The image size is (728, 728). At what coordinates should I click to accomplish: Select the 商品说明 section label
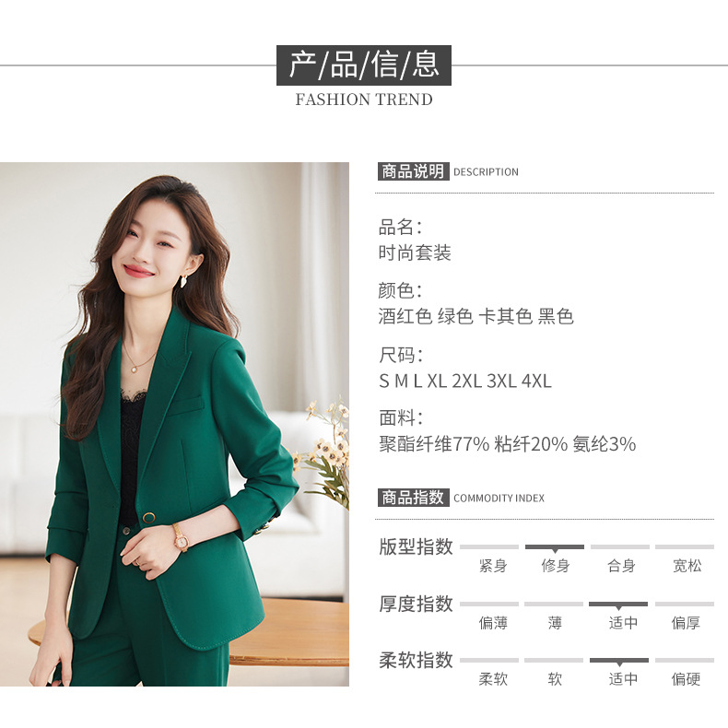[413, 171]
